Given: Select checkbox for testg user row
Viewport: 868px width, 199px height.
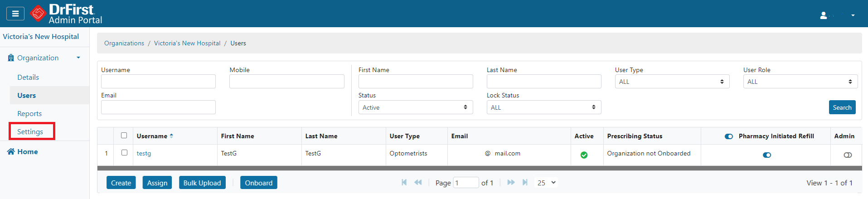Looking at the screenshot, I should pyautogui.click(x=124, y=153).
